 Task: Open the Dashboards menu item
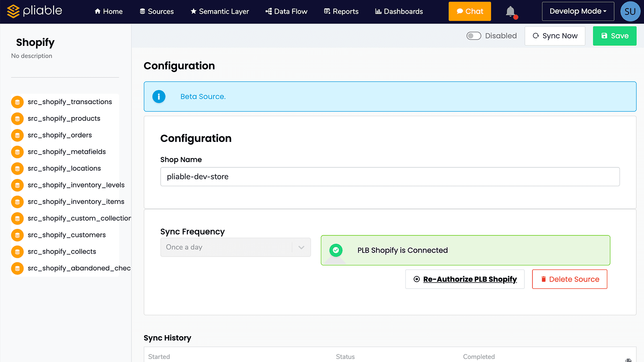pos(399,11)
